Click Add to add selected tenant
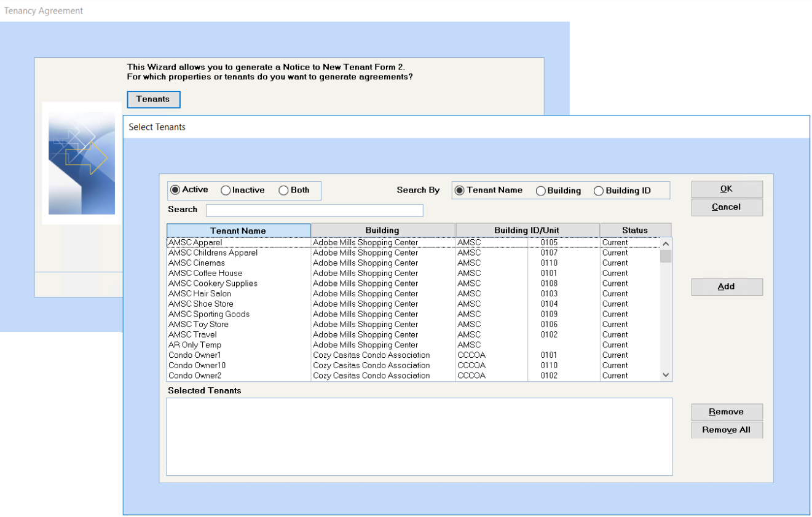Screen dimensions: 812x517 point(727,287)
